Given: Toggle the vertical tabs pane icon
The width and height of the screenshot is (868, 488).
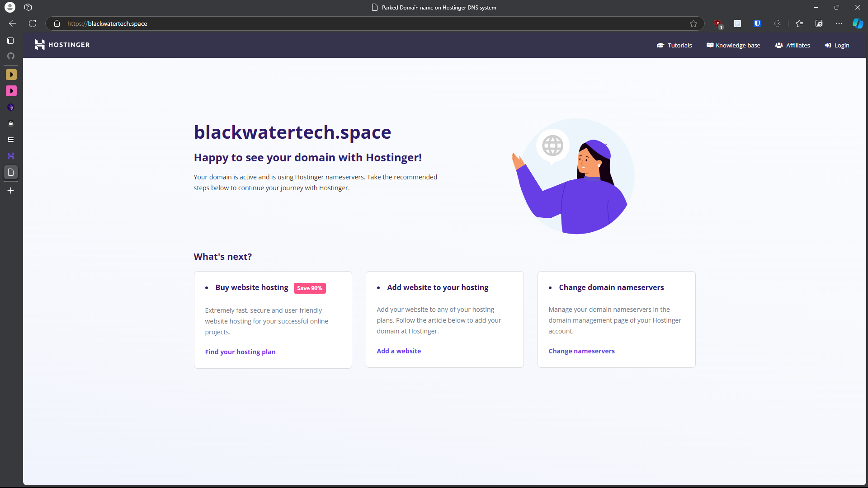Looking at the screenshot, I should (x=11, y=41).
